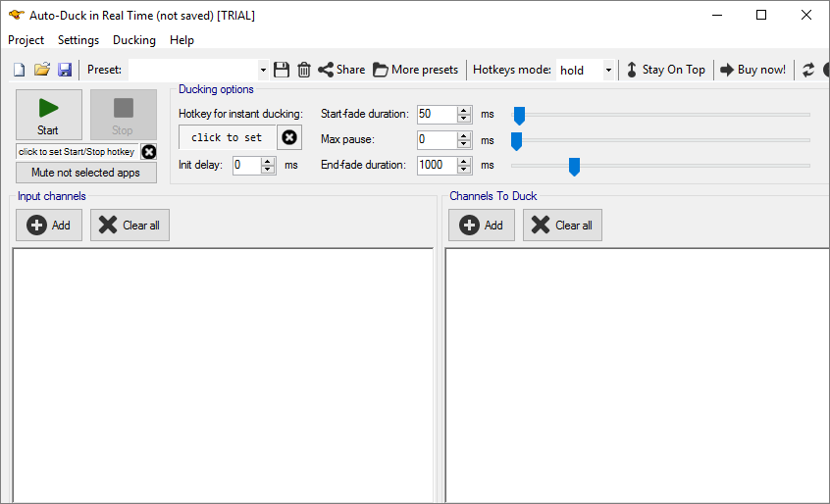Click the Share preset button
The height and width of the screenshot is (504, 830).
click(341, 70)
